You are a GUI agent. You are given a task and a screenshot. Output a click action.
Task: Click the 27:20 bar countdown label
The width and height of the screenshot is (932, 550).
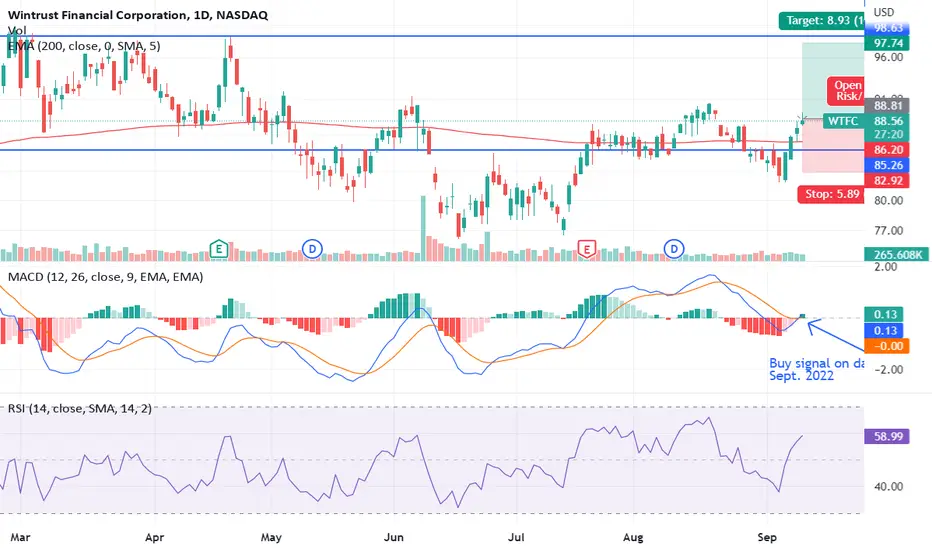pos(888,134)
